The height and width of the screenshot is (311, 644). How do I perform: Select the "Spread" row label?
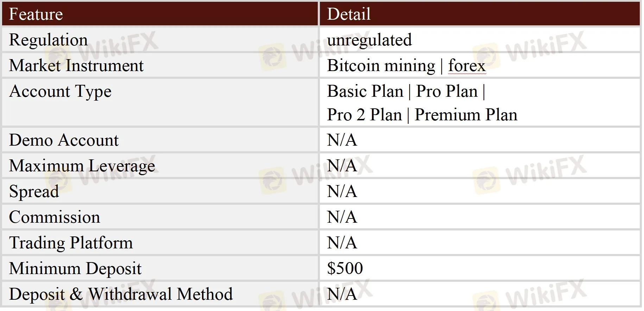click(x=34, y=191)
